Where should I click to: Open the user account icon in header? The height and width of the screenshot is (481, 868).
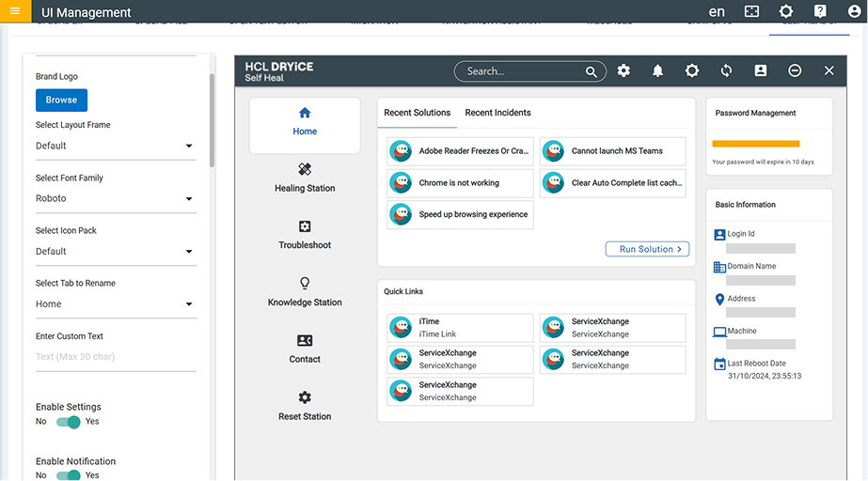854,11
